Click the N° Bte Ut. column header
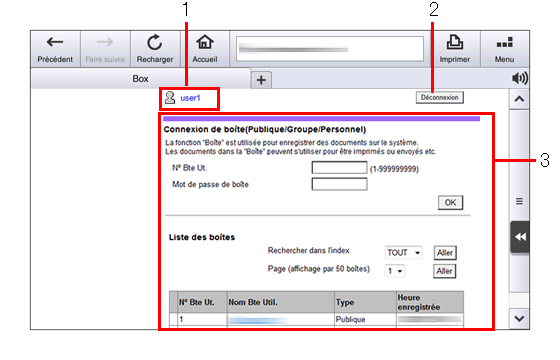The height and width of the screenshot is (360, 560). (202, 302)
